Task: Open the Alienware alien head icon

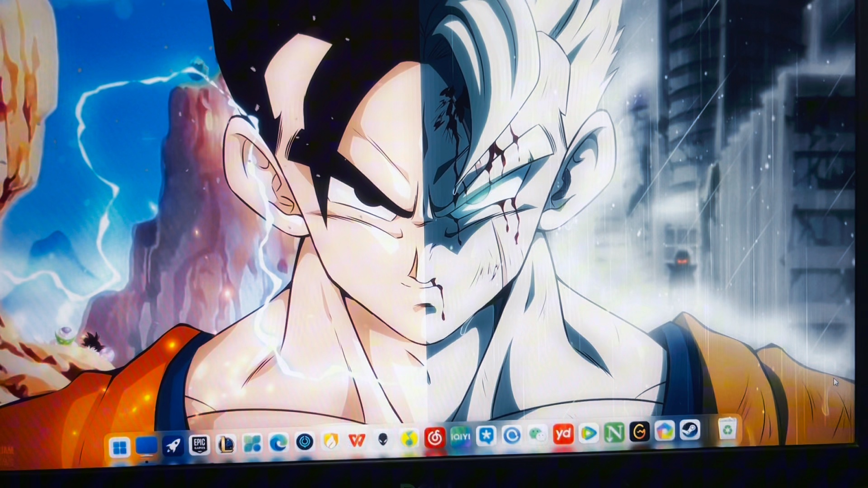Action: (x=383, y=439)
